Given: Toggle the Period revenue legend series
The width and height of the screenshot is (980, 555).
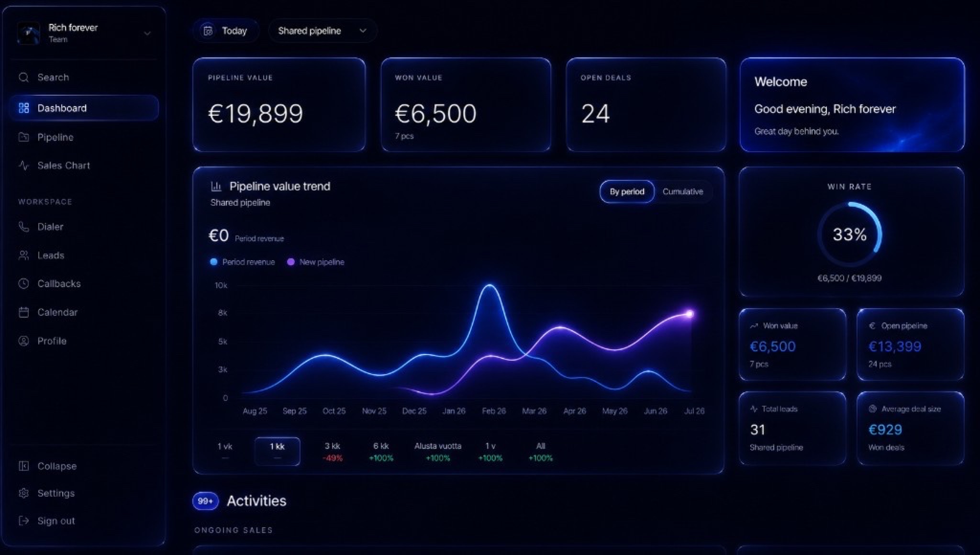Looking at the screenshot, I should tap(243, 262).
